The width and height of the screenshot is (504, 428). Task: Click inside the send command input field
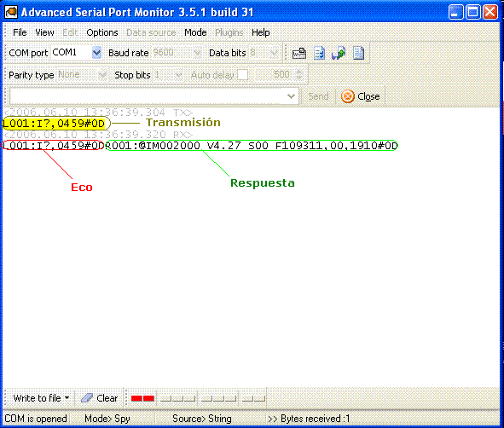pyautogui.click(x=148, y=96)
